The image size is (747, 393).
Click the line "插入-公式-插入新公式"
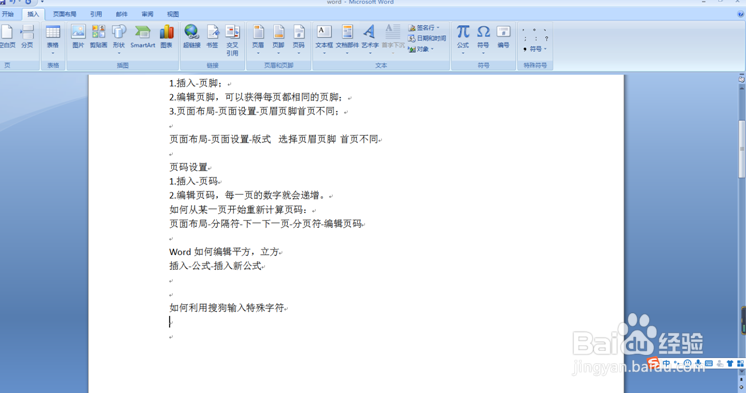click(215, 266)
